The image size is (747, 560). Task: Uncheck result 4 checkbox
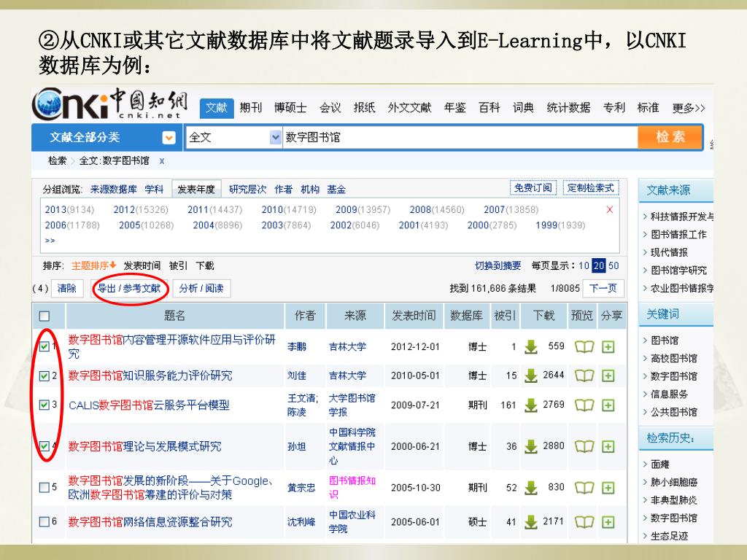point(44,446)
